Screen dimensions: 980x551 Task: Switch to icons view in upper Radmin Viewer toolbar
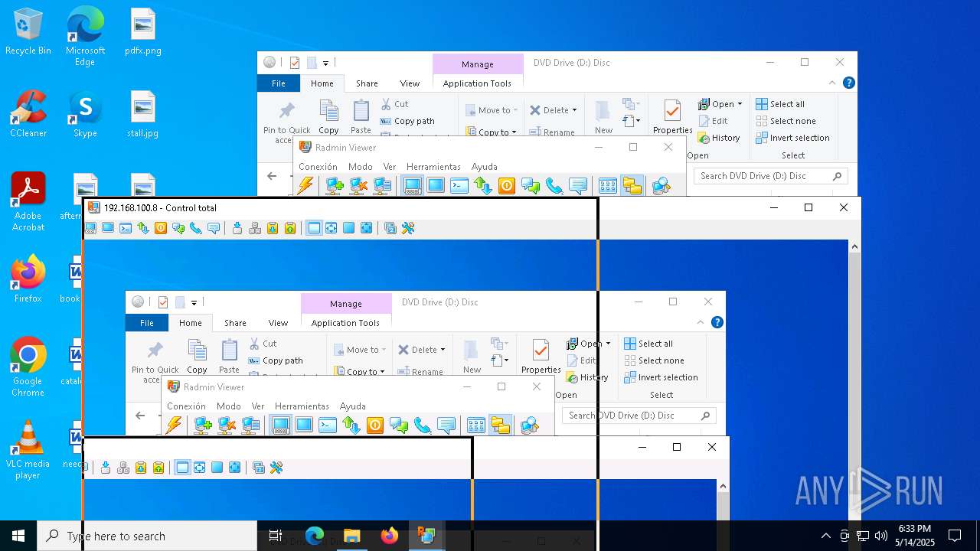coord(608,185)
